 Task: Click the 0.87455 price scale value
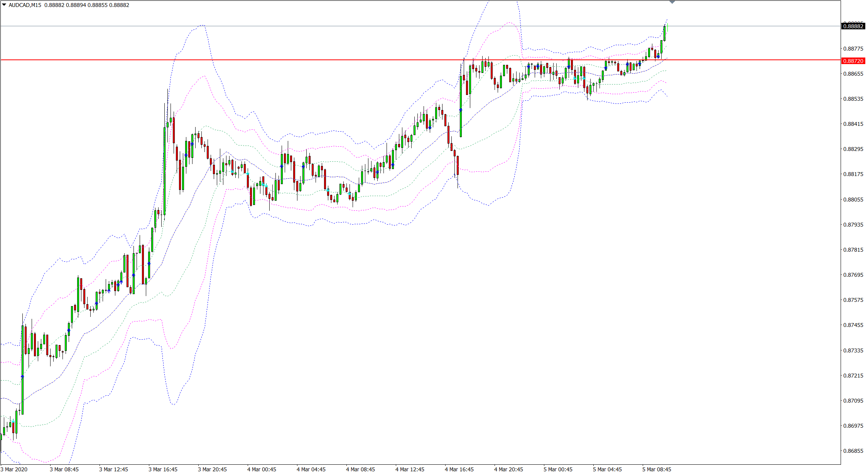click(x=853, y=325)
